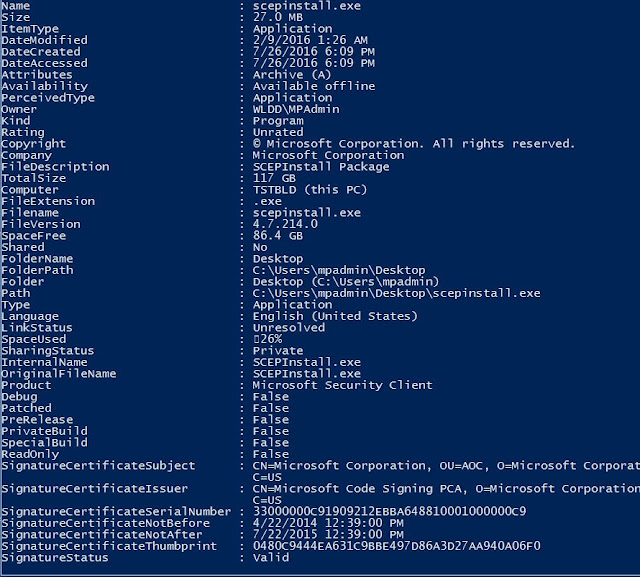Click the certificate serial number value

click(389, 511)
